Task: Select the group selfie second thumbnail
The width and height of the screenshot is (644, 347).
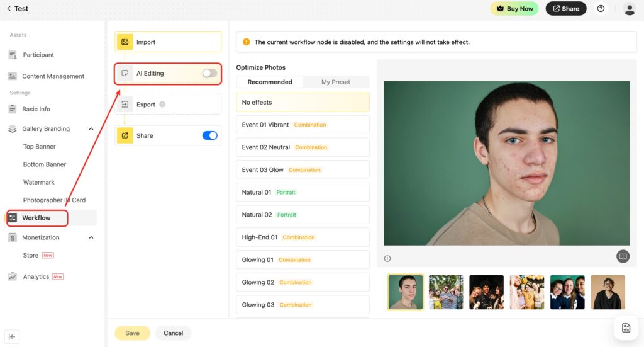Action: click(x=445, y=292)
